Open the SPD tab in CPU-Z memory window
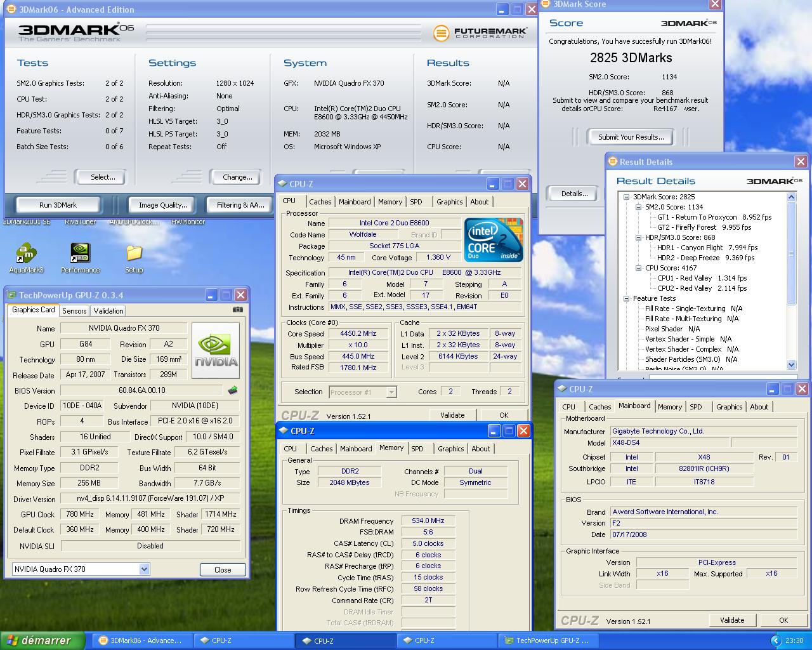 coord(417,448)
